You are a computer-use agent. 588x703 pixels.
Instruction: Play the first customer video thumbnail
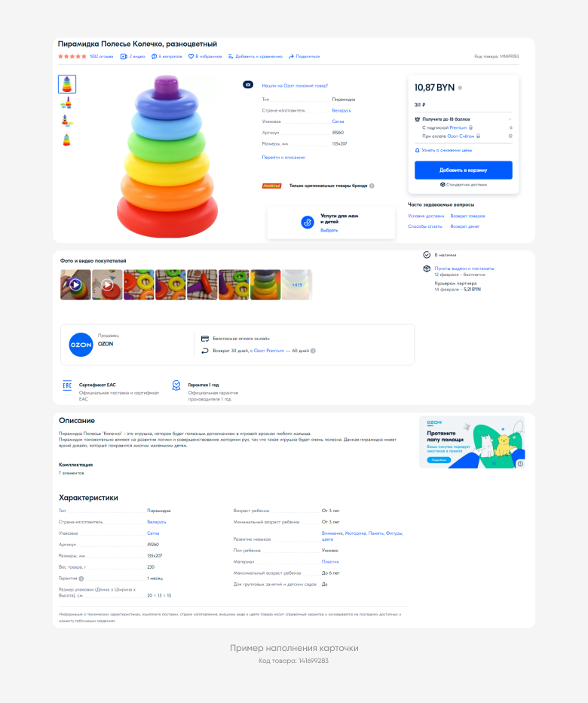click(75, 284)
